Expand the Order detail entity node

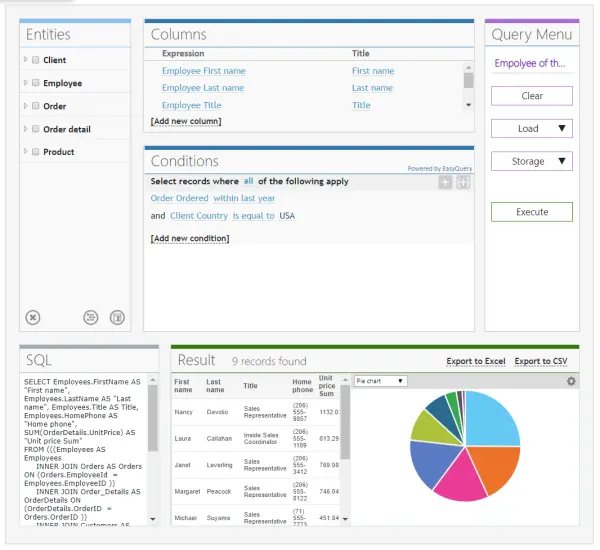[25, 129]
